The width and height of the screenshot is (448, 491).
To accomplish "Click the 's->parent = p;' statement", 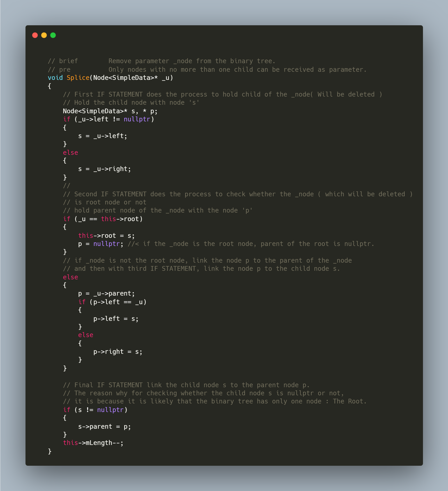I will [104, 426].
